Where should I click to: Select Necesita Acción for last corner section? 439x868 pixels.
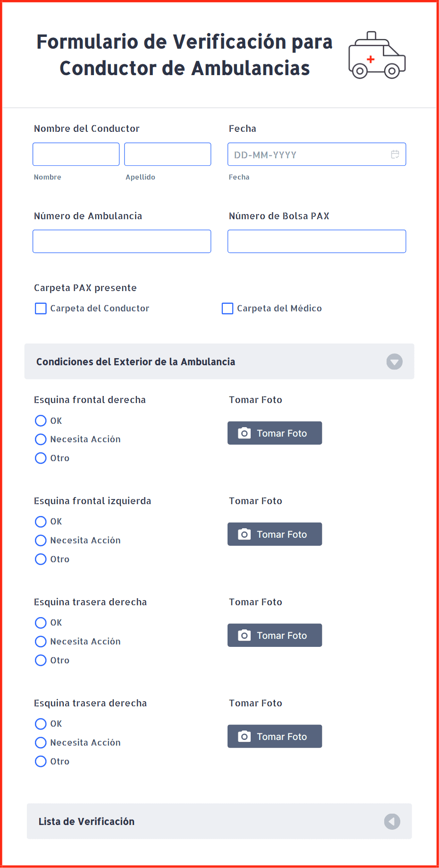point(41,742)
